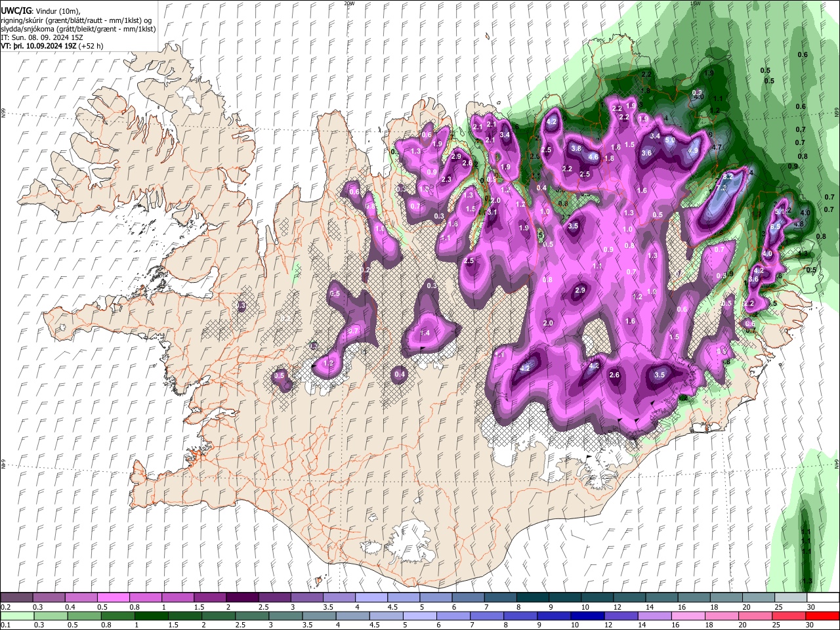Click the 2.3 snowfall value on map
Screen dimensions: 840x630
click(446, 179)
